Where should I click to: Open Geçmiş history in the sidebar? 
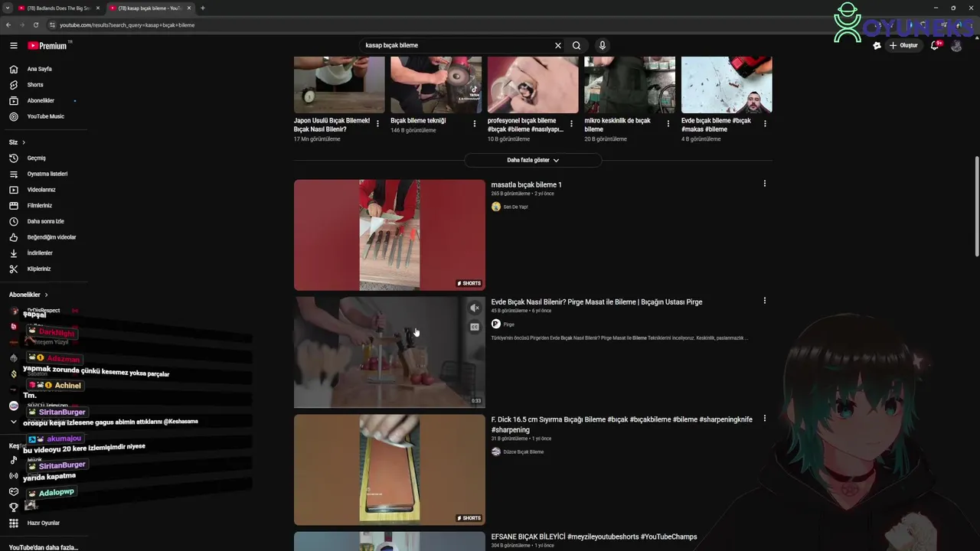(36, 158)
